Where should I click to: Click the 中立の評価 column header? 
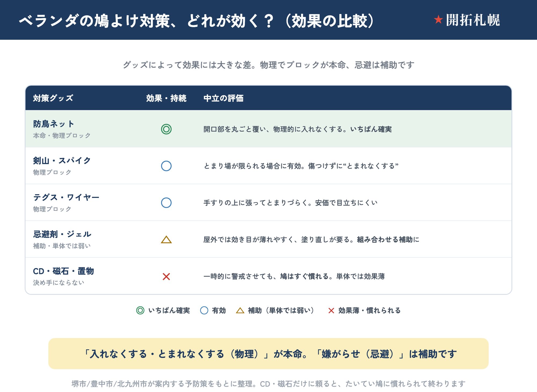pyautogui.click(x=223, y=98)
